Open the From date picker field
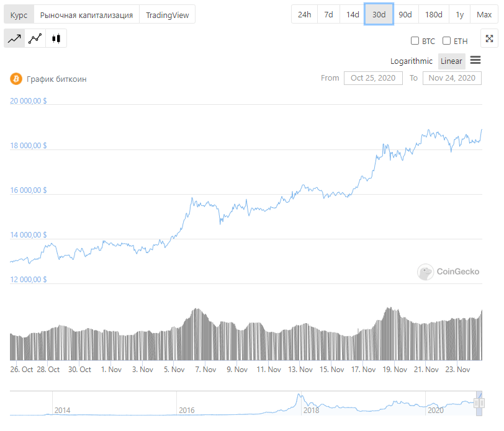The width and height of the screenshot is (504, 431). point(372,78)
